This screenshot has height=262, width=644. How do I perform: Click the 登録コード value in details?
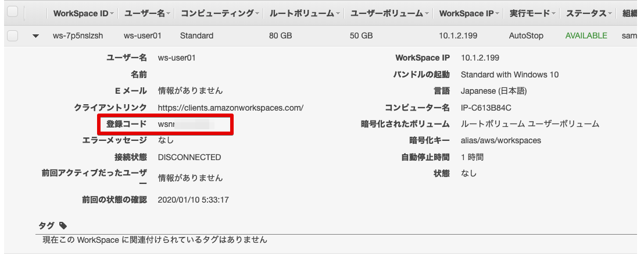186,124
